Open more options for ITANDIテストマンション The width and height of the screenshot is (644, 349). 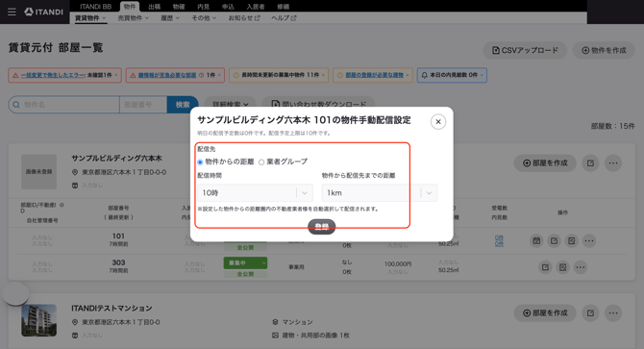tap(613, 312)
